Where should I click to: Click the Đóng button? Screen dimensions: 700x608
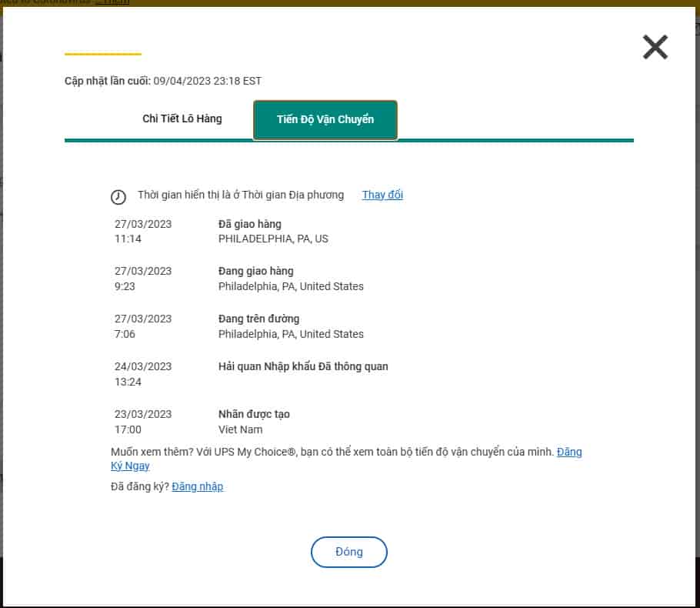pyautogui.click(x=349, y=552)
